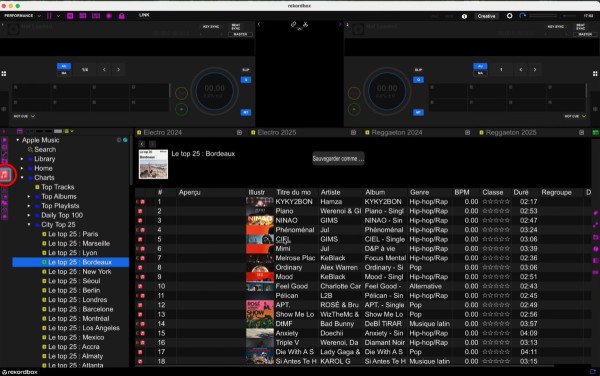Collapse the Charts folder

22,177
